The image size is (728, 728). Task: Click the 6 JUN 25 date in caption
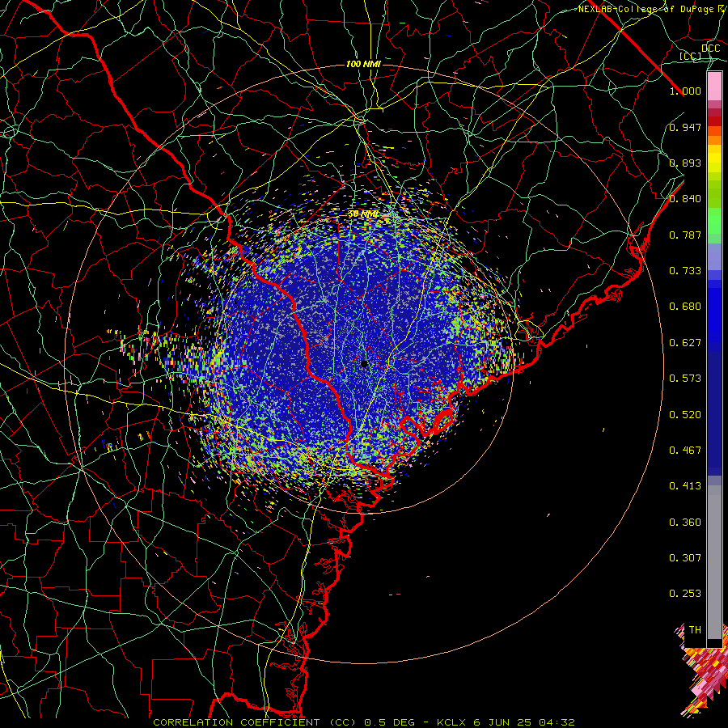coord(502,722)
